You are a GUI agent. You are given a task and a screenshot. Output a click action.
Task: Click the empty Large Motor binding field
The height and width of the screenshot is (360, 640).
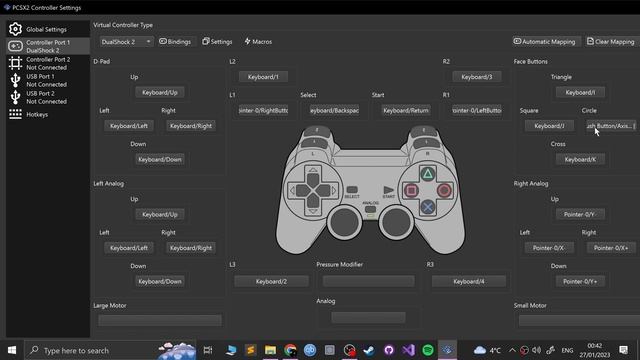160,320
